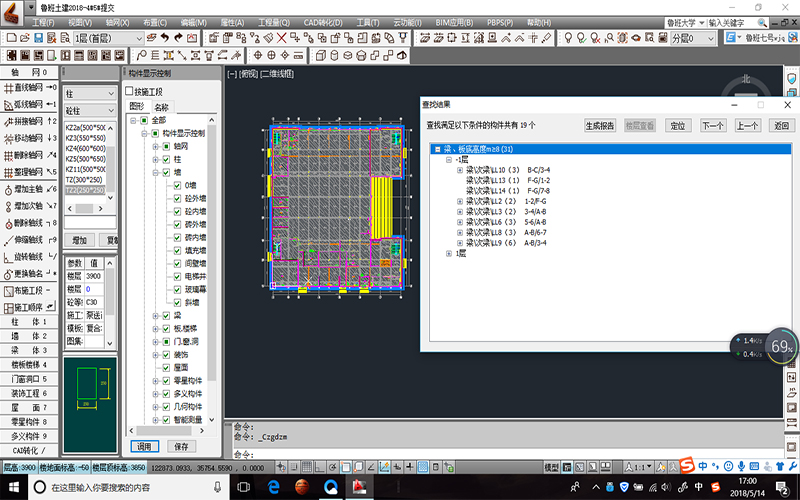The height and width of the screenshot is (500, 800).
Task: Click the 3D box solid icon
Action: pos(320,55)
